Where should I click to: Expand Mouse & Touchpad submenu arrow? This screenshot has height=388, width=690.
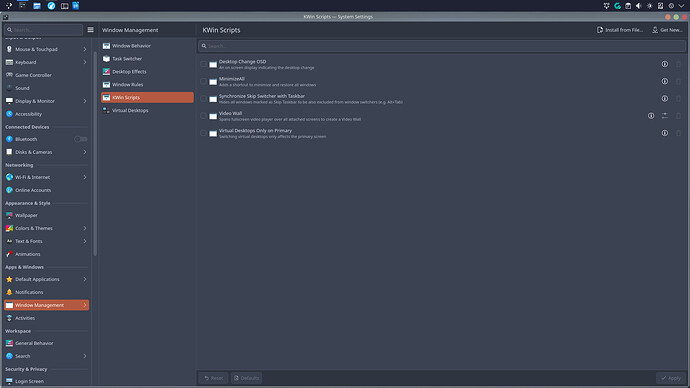pos(84,49)
